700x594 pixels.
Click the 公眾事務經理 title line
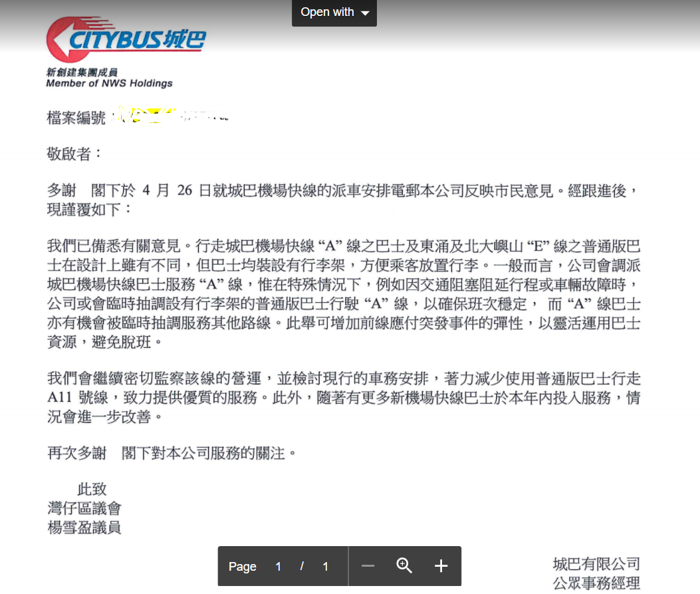pyautogui.click(x=596, y=583)
